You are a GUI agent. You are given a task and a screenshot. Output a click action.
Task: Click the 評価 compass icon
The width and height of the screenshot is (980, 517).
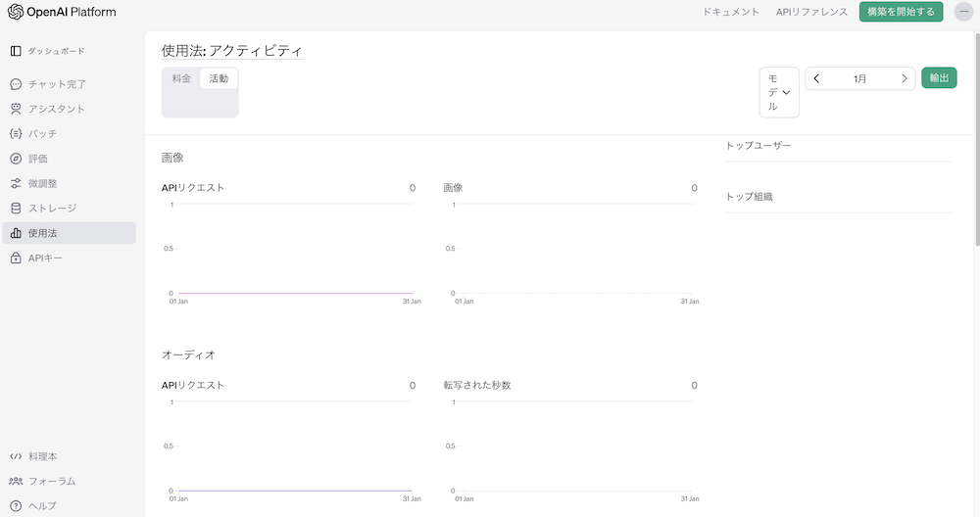[16, 159]
